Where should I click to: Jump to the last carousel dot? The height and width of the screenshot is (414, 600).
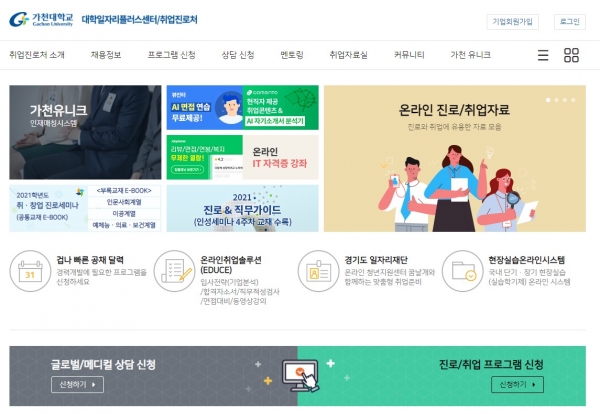[573, 100]
